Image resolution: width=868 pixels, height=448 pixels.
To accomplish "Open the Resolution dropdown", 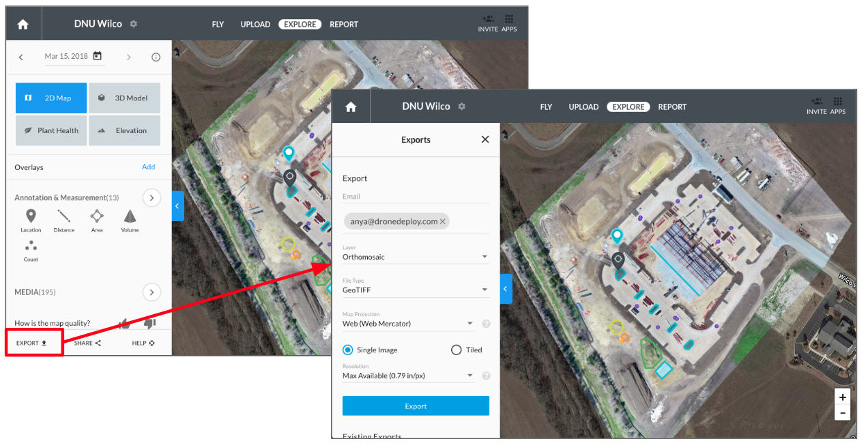I will tap(408, 376).
